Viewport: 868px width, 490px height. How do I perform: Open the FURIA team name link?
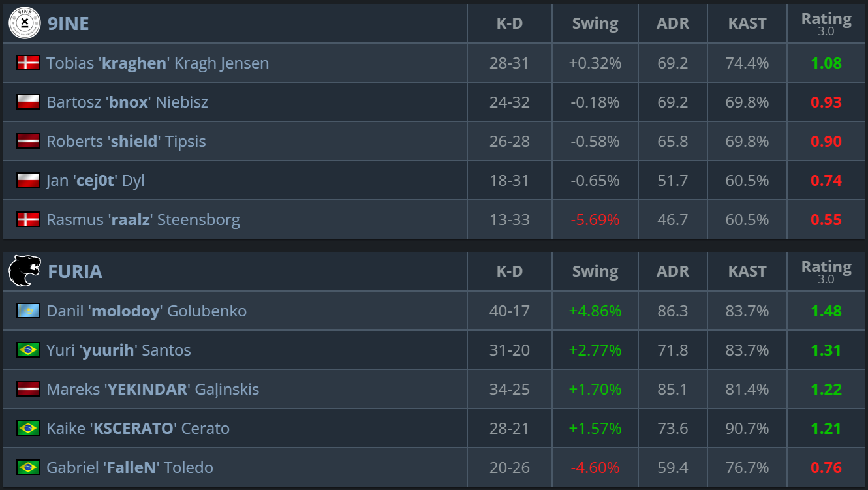pyautogui.click(x=75, y=271)
